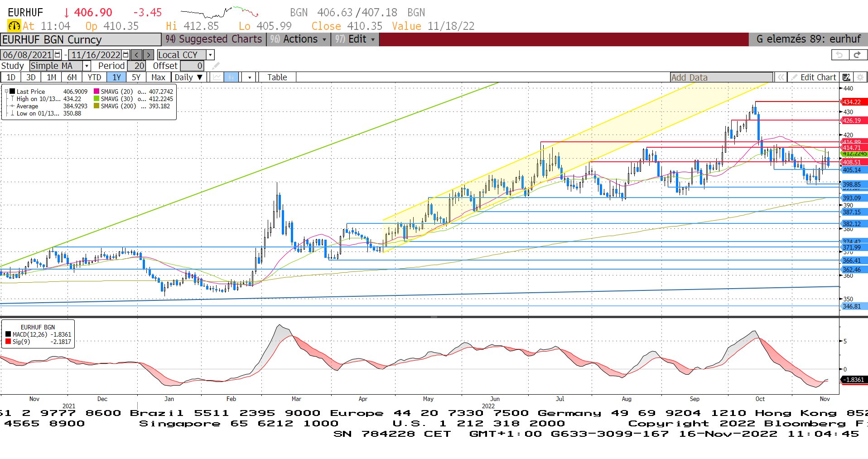Click the pink SMAVG (20) swatch
The image size is (868, 459).
(x=96, y=92)
